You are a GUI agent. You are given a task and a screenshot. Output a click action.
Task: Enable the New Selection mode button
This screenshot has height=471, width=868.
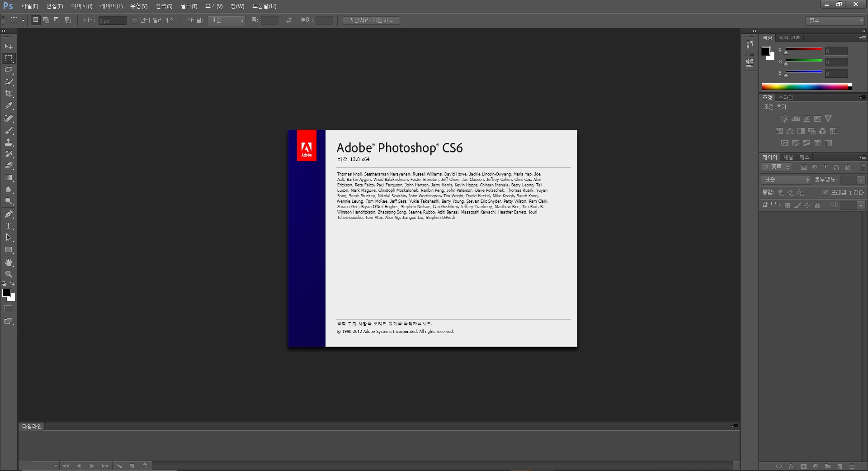tap(36, 20)
